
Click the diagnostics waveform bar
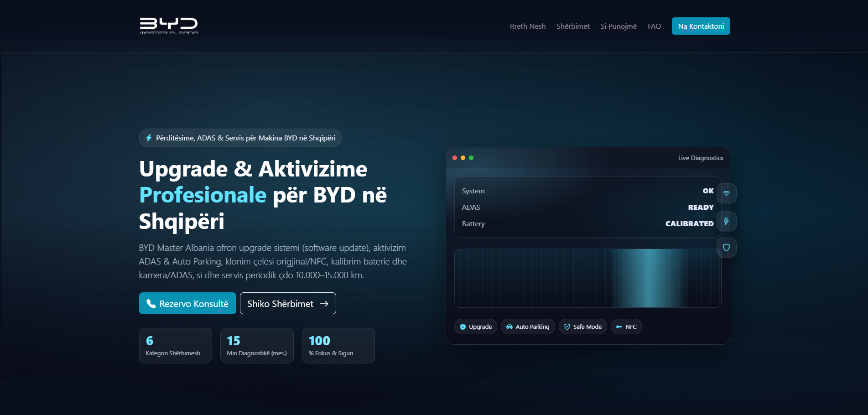(x=587, y=278)
